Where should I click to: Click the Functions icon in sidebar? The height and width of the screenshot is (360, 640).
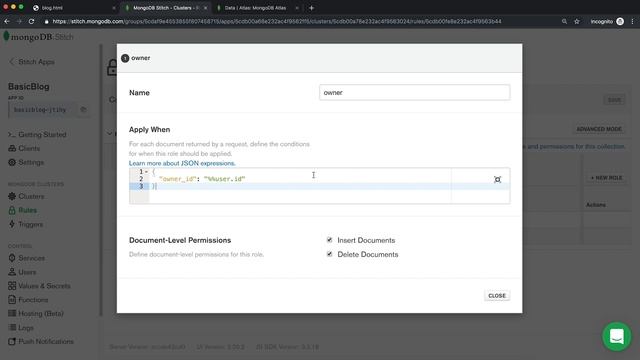coord(12,300)
